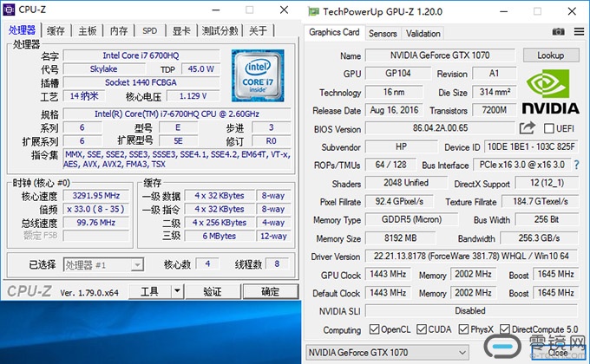Click the 8192 MB Memory Size value
Image resolution: width=590 pixels, height=364 pixels.
(400, 238)
